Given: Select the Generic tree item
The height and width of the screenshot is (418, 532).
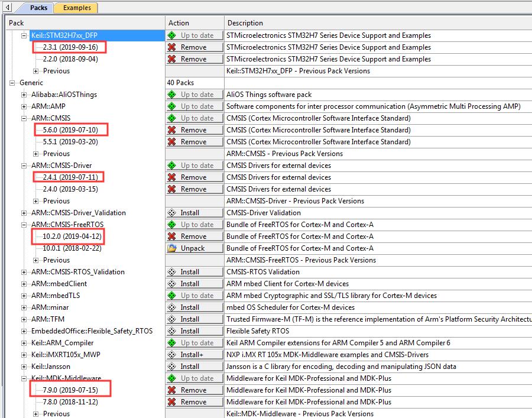Looking at the screenshot, I should [31, 83].
